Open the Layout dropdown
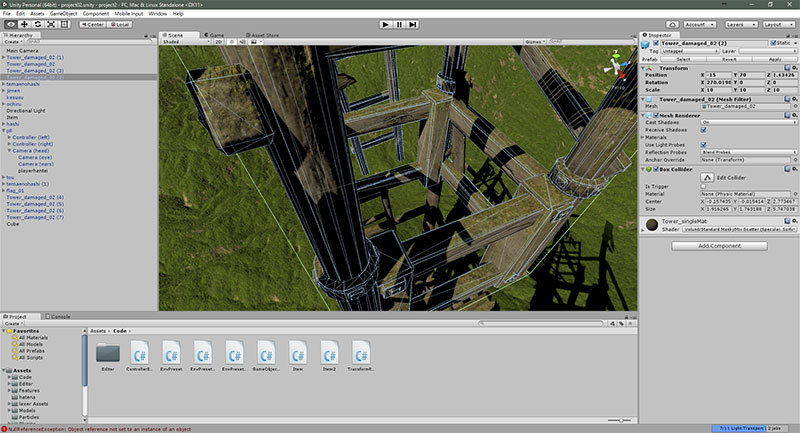The width and height of the screenshot is (800, 433). click(x=778, y=24)
